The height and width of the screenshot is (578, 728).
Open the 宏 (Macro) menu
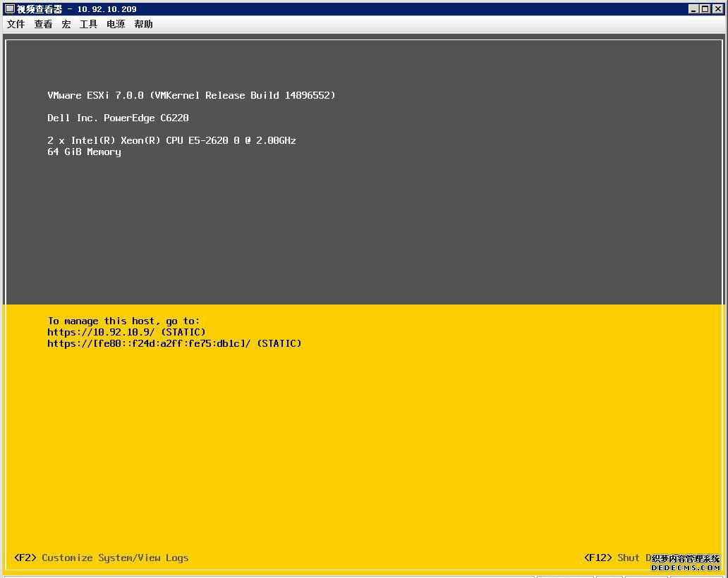click(x=66, y=24)
